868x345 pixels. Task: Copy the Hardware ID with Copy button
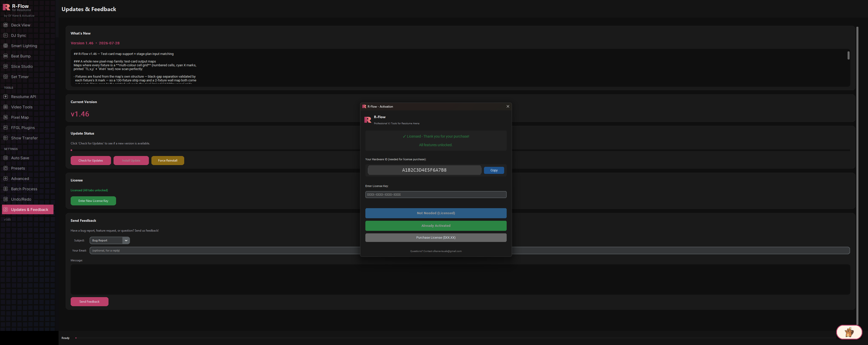click(x=494, y=170)
